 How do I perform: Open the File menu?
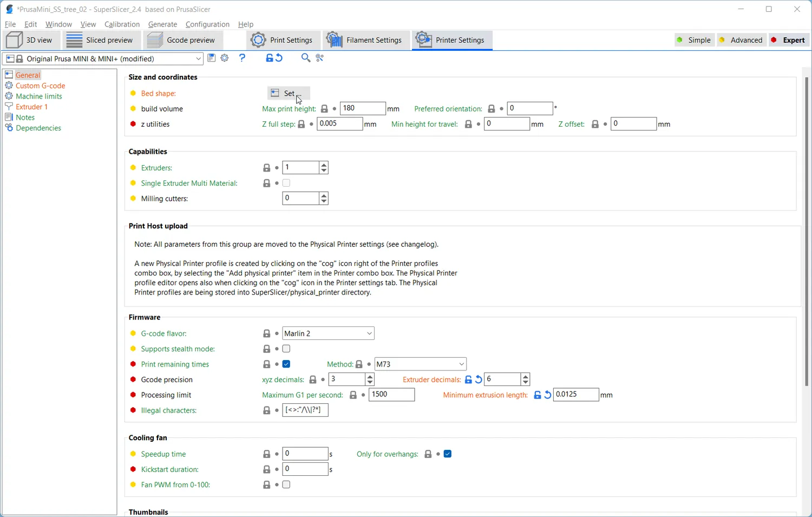tap(10, 24)
